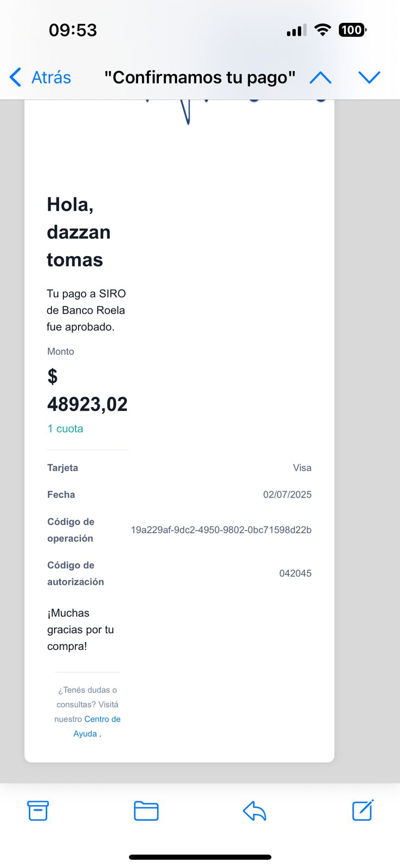The height and width of the screenshot is (868, 400).
Task: Compose a new email with pencil icon
Action: coord(363,810)
